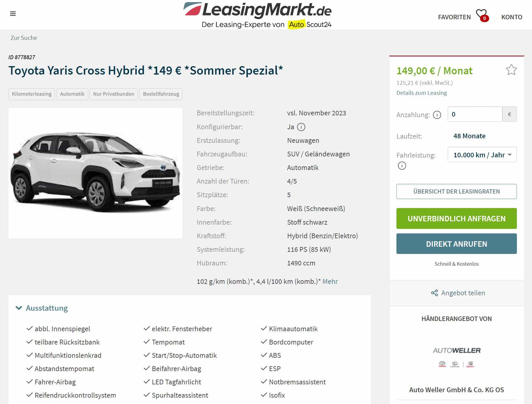The image size is (532, 404).
Task: Bookmark this offer with the star icon
Action: coord(511,70)
